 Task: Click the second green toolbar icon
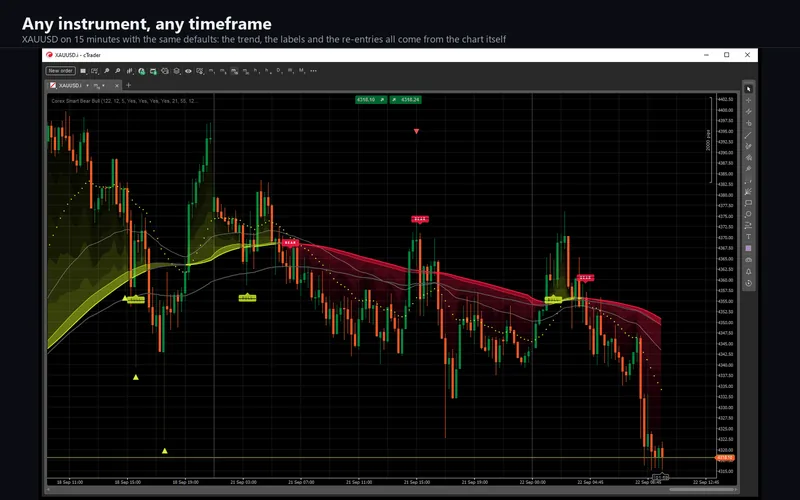153,71
